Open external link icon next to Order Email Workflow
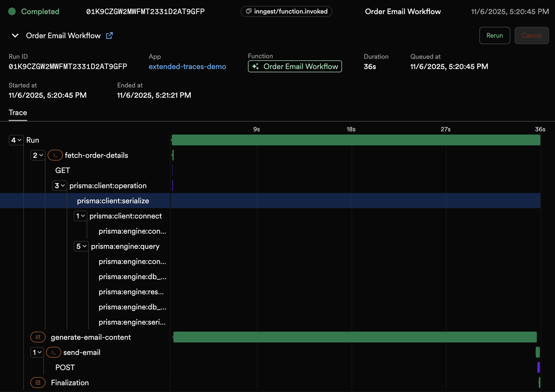The width and height of the screenshot is (555, 392). coord(109,35)
